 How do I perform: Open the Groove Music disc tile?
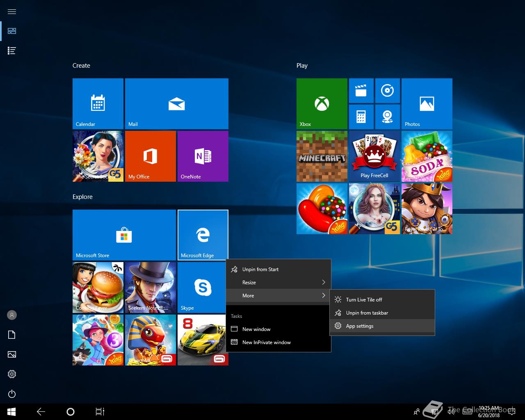point(388,91)
